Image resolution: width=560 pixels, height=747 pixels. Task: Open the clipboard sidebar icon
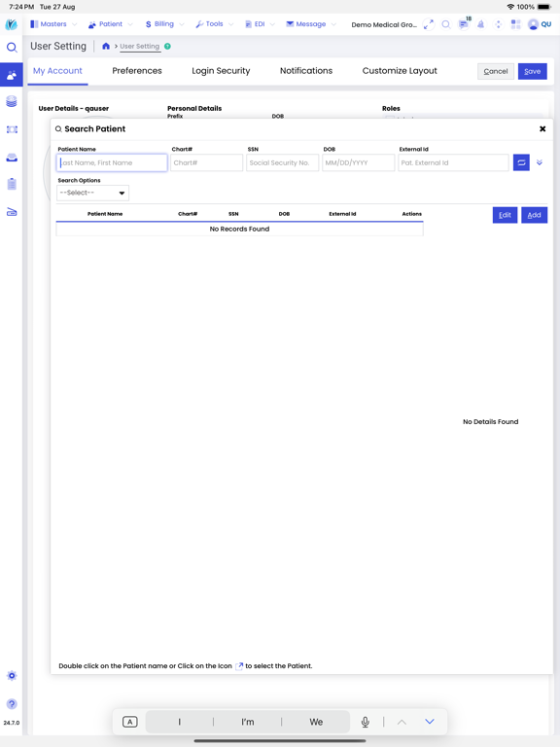click(x=12, y=184)
